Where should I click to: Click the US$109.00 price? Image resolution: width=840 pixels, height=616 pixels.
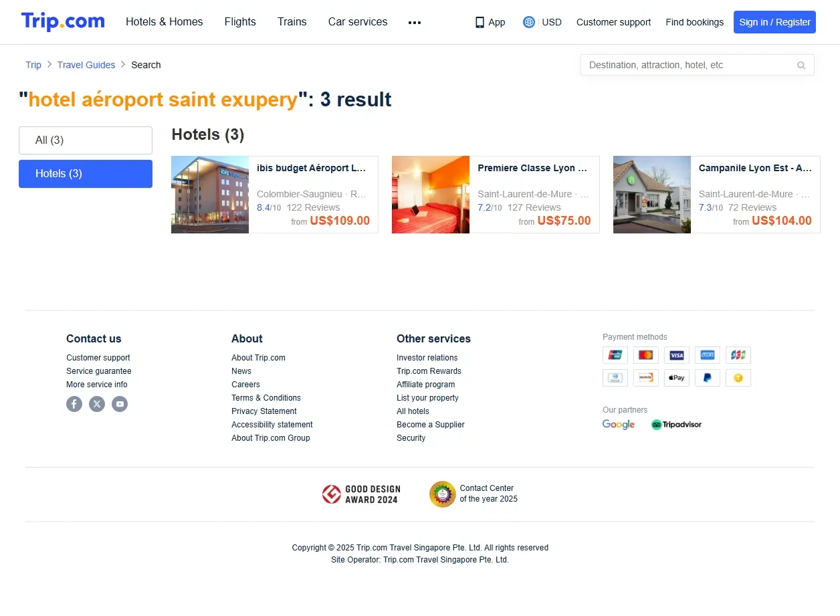coord(340,221)
